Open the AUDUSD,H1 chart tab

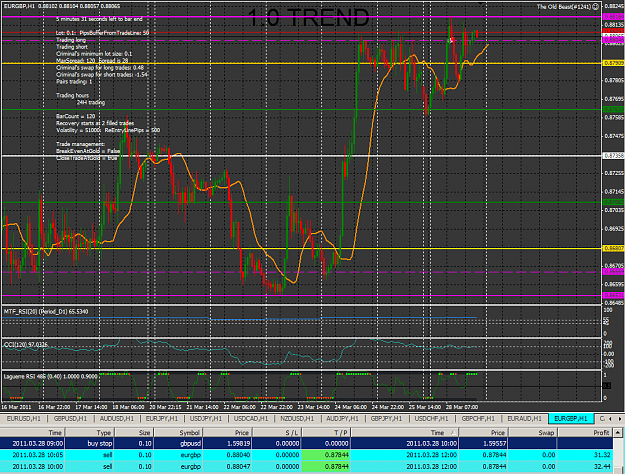[x=116, y=419]
